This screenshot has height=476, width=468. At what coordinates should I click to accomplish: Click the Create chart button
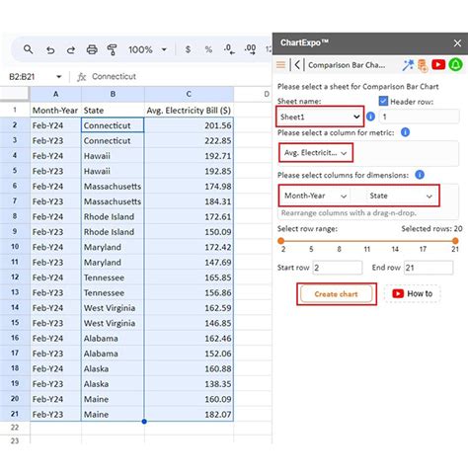[x=336, y=294]
